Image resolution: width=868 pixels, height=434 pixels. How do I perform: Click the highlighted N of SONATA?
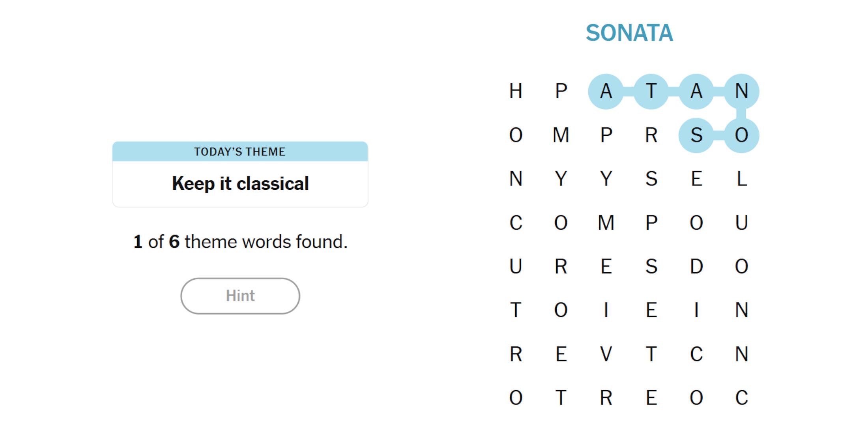click(x=741, y=91)
